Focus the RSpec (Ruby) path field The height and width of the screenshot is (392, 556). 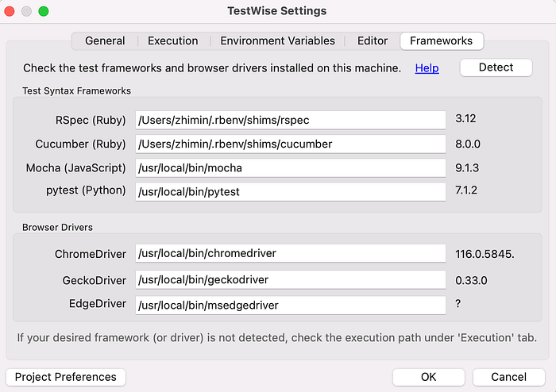(291, 120)
